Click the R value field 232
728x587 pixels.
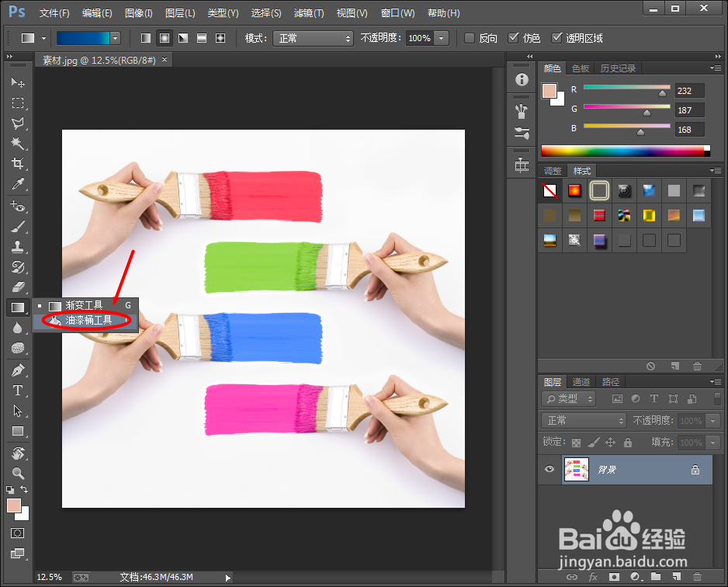pyautogui.click(x=689, y=91)
